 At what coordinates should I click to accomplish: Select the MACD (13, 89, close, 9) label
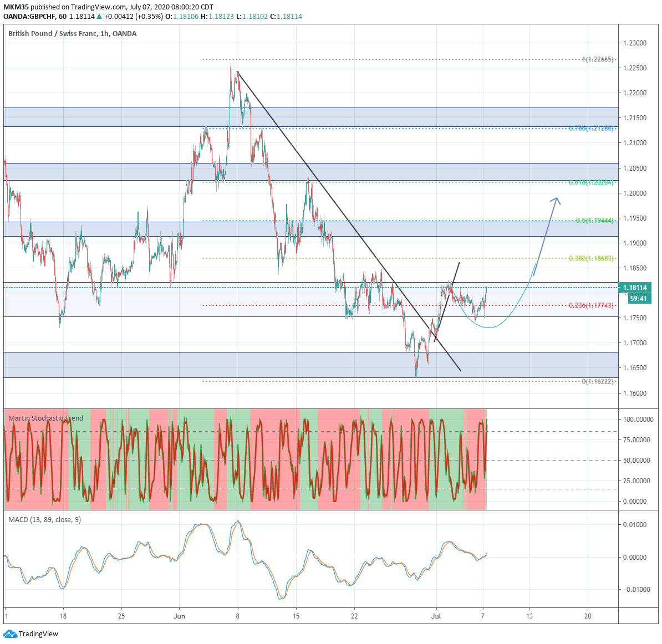(x=45, y=519)
